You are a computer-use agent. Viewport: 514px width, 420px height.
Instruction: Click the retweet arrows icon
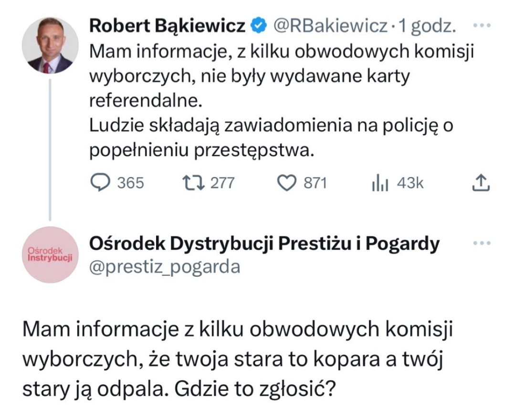tap(194, 183)
